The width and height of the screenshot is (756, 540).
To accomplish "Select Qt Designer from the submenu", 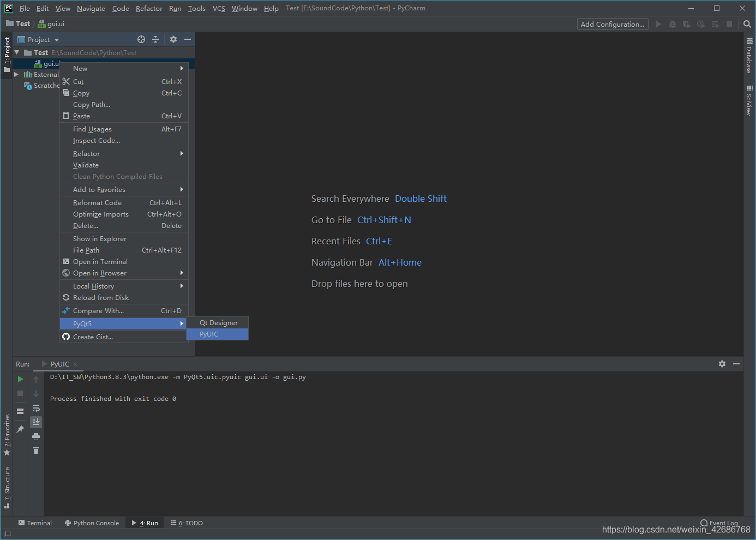I will [x=217, y=322].
